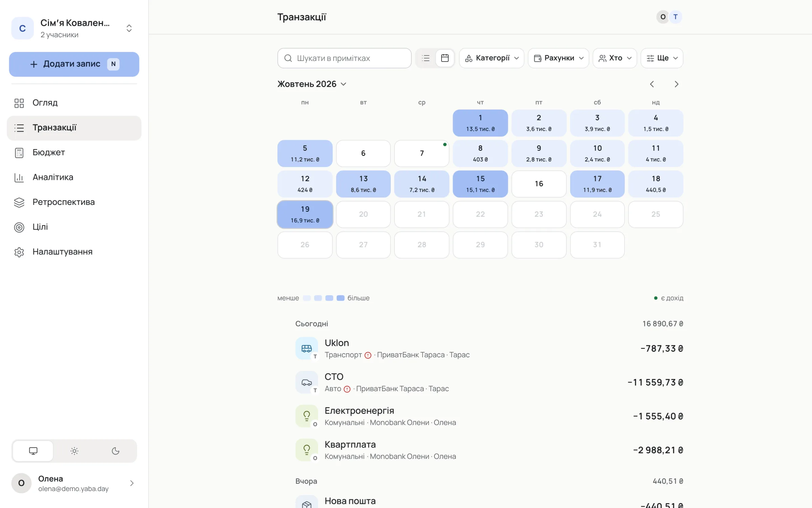Open the Огляд overview page
This screenshot has width=812, height=508.
coord(74,103)
